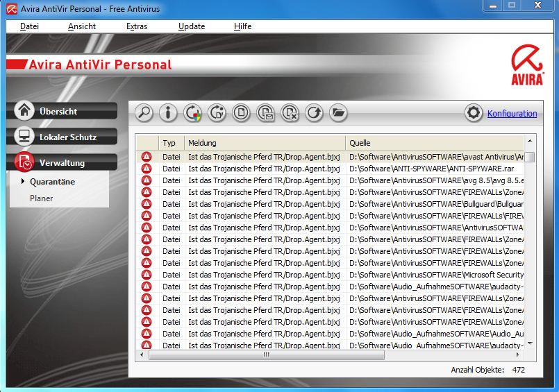Click the gear icon beside Konfiguration
This screenshot has height=392, width=559.
tap(474, 113)
